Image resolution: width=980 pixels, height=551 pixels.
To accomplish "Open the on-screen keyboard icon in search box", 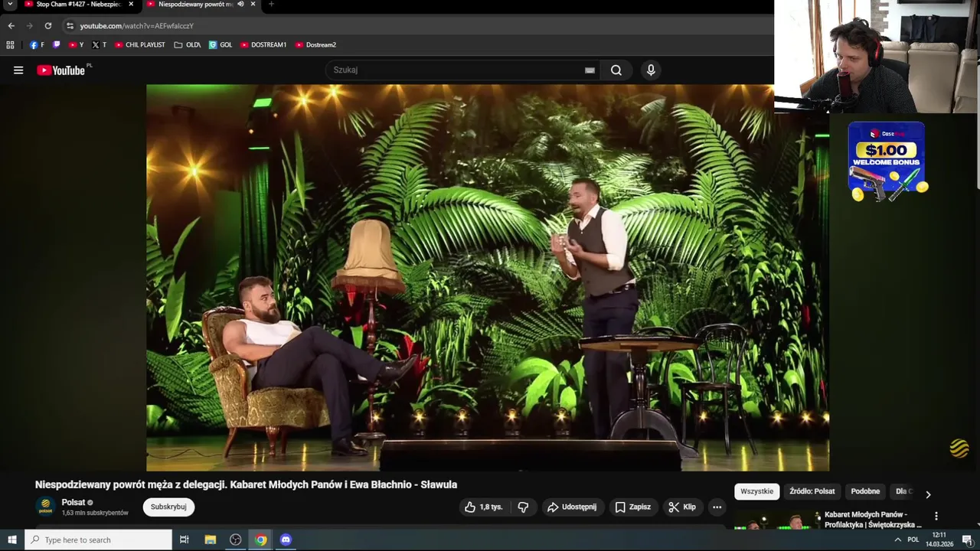I will [x=590, y=70].
